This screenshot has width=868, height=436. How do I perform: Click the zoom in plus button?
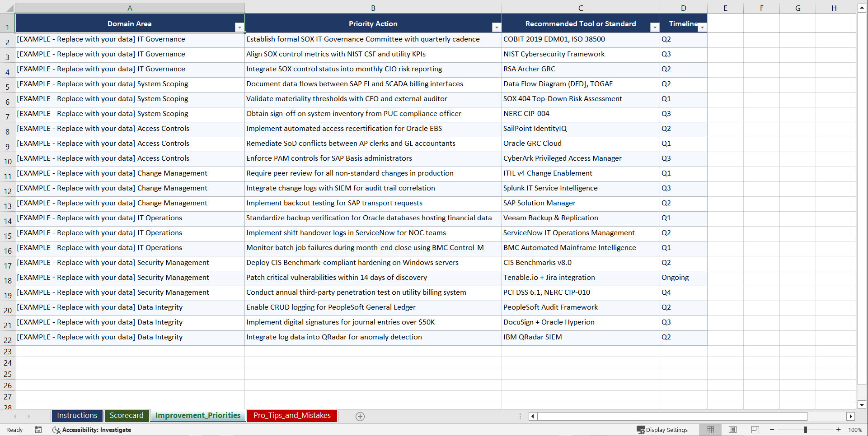[x=839, y=430]
